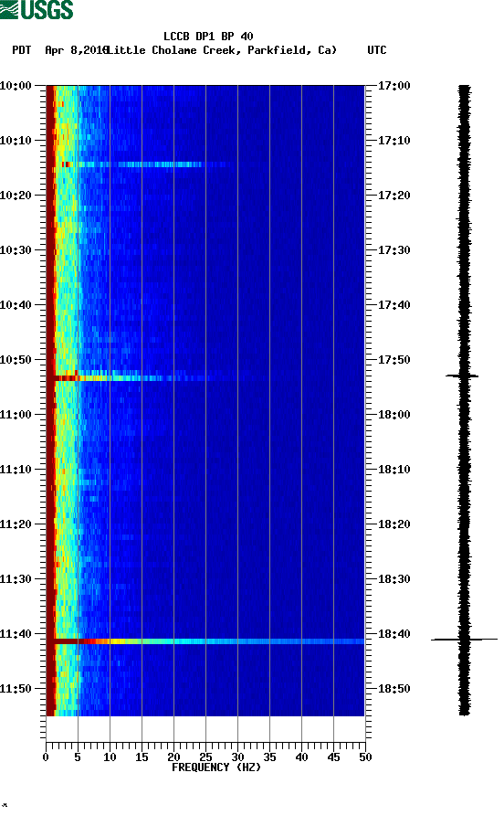504x815 pixels.
Task: Click the '17:40' UTC time label
Action: click(394, 304)
